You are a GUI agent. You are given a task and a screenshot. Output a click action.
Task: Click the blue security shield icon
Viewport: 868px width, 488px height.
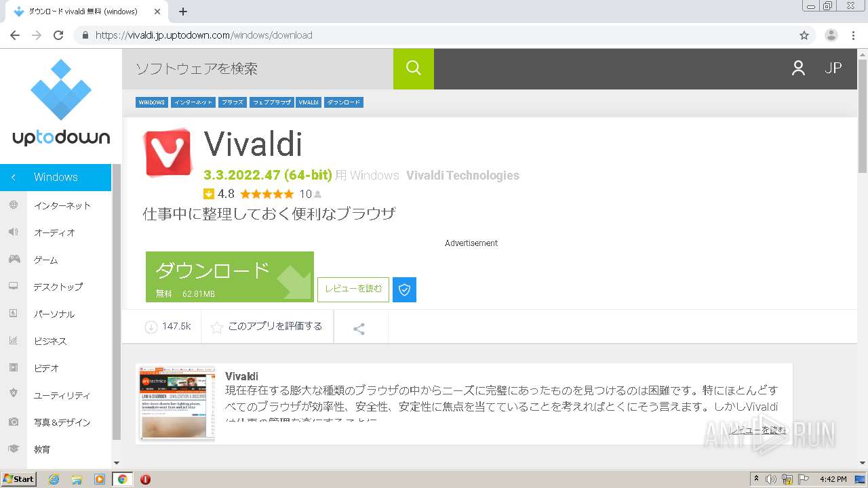pos(405,289)
